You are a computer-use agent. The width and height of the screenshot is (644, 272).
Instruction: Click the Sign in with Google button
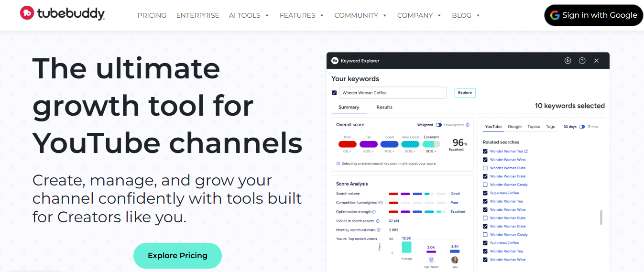pos(593,15)
